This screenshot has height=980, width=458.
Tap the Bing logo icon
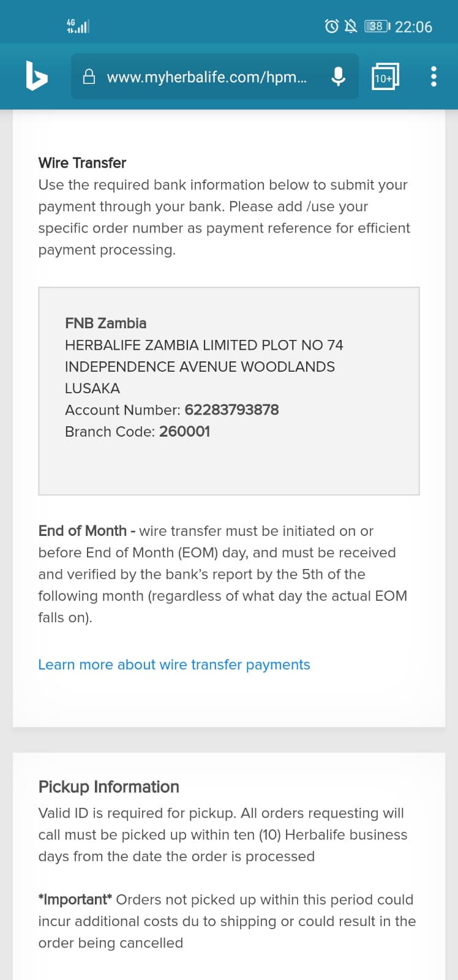click(37, 76)
